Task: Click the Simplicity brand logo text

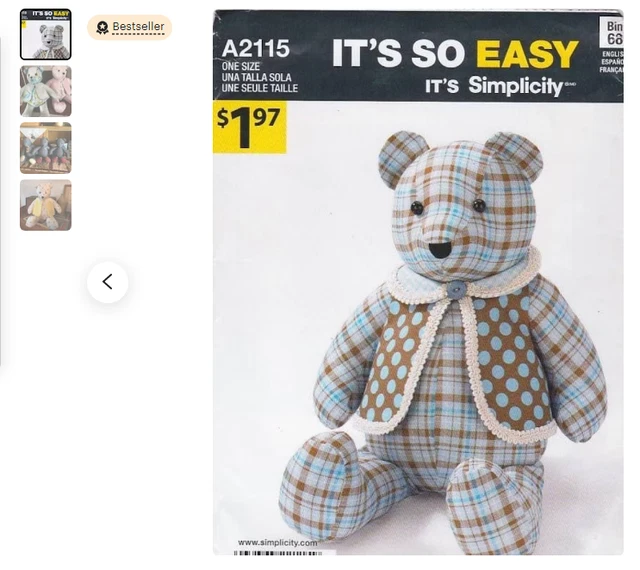Action: (516, 86)
